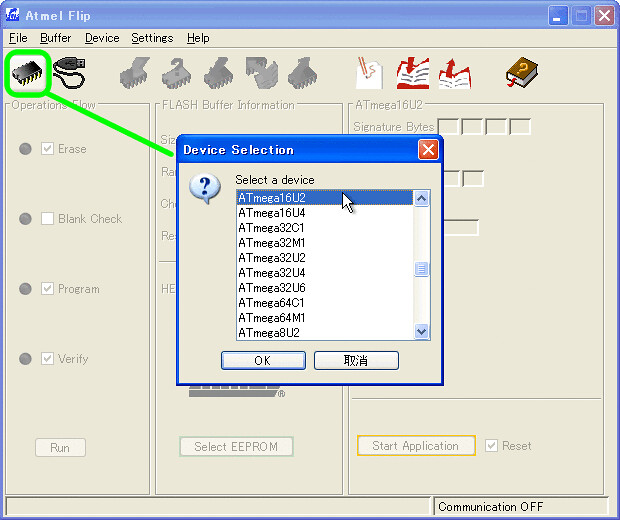Toggle the Program checkbox
The width and height of the screenshot is (620, 520).
47,289
